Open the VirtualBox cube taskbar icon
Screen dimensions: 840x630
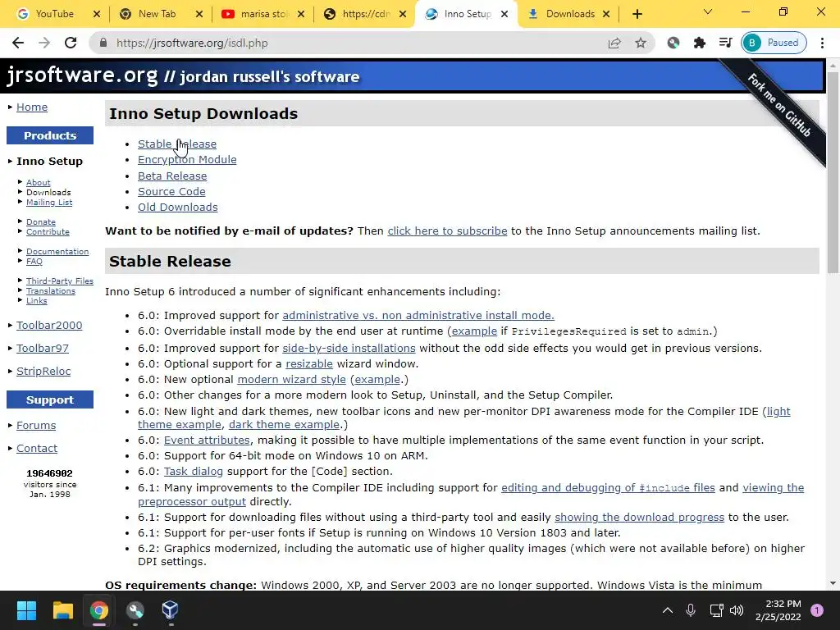coord(170,610)
